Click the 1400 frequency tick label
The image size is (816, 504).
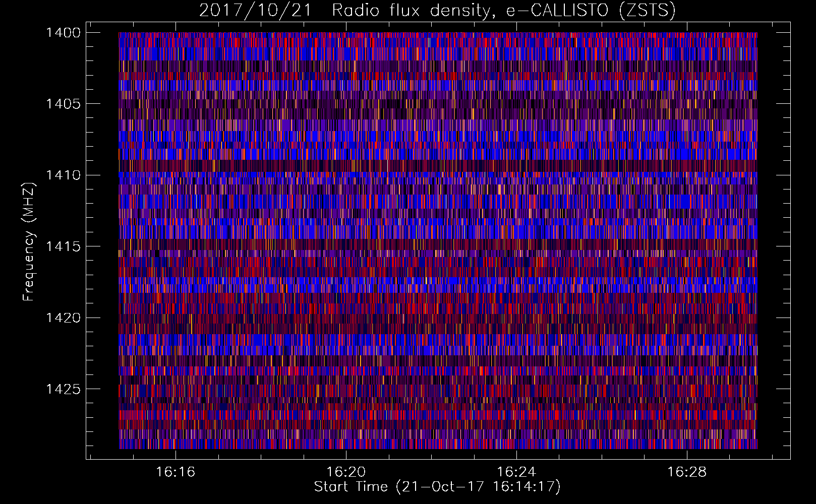(63, 33)
